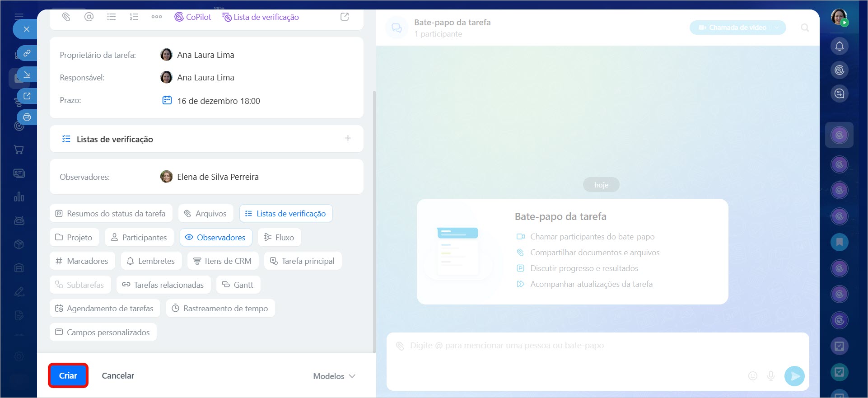
Task: Open the video call options arrow
Action: pos(777,28)
